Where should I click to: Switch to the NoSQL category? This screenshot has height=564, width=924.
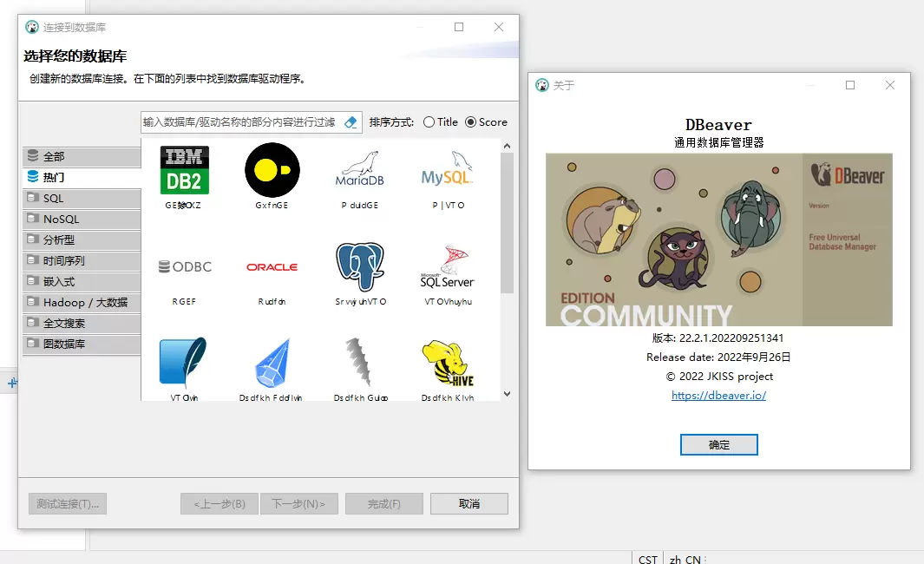pyautogui.click(x=82, y=219)
